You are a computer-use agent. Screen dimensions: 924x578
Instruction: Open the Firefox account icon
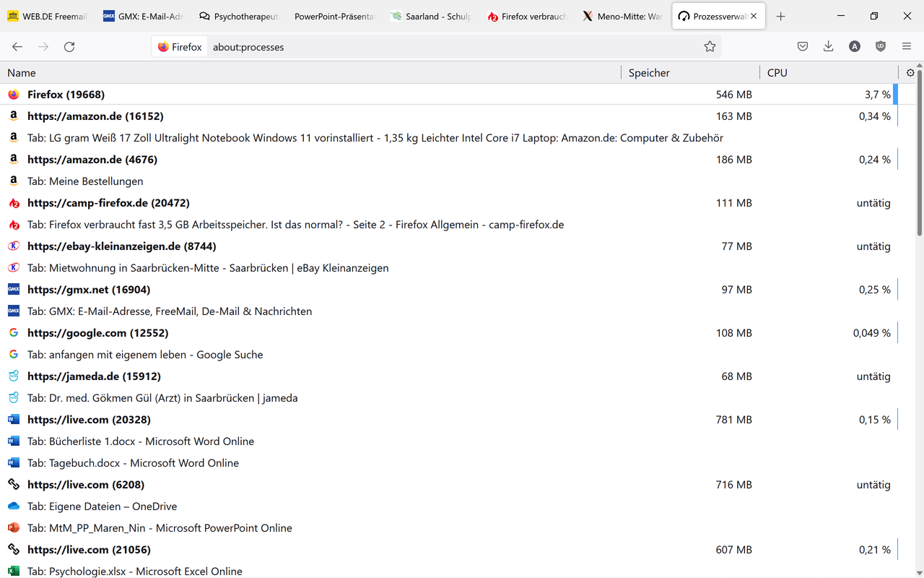(855, 47)
